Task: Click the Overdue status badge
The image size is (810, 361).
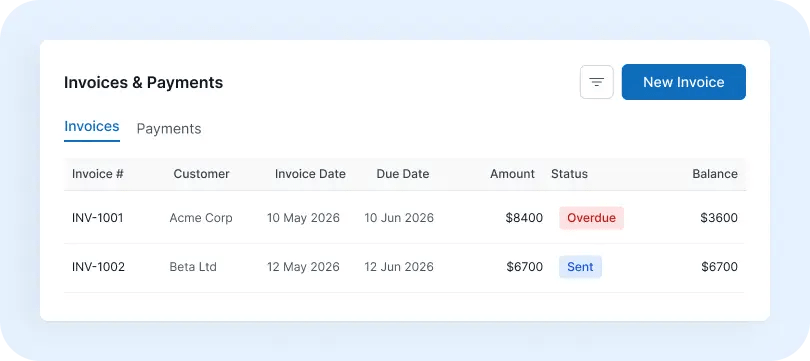Action: pos(591,218)
